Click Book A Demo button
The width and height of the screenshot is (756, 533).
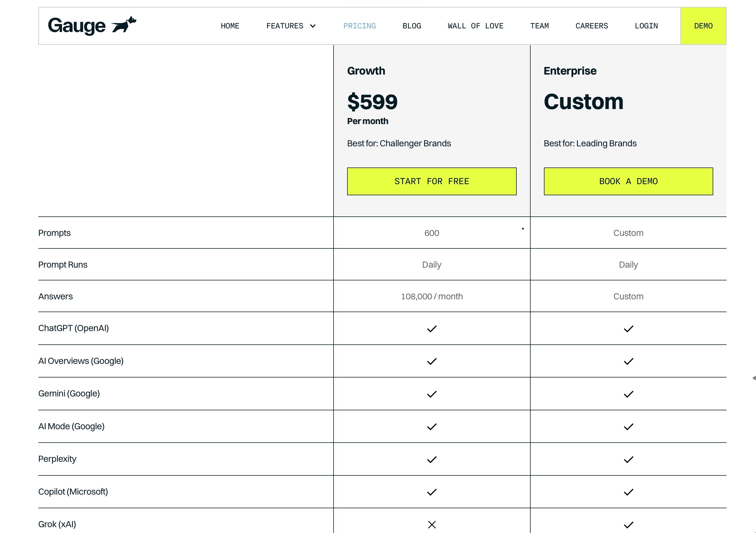[x=628, y=181]
